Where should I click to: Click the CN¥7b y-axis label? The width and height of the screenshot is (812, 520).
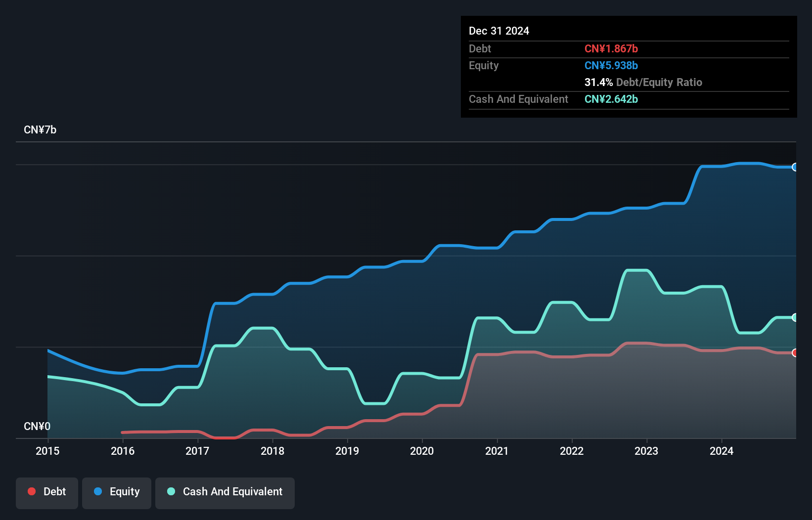pos(40,130)
